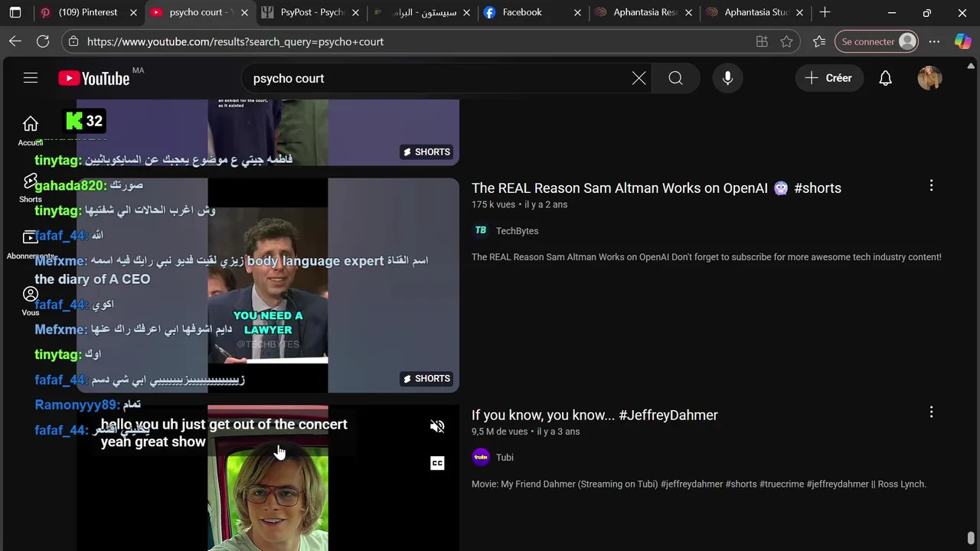The height and width of the screenshot is (551, 980).
Task: Go to the YouTube home logo
Action: tap(94, 78)
